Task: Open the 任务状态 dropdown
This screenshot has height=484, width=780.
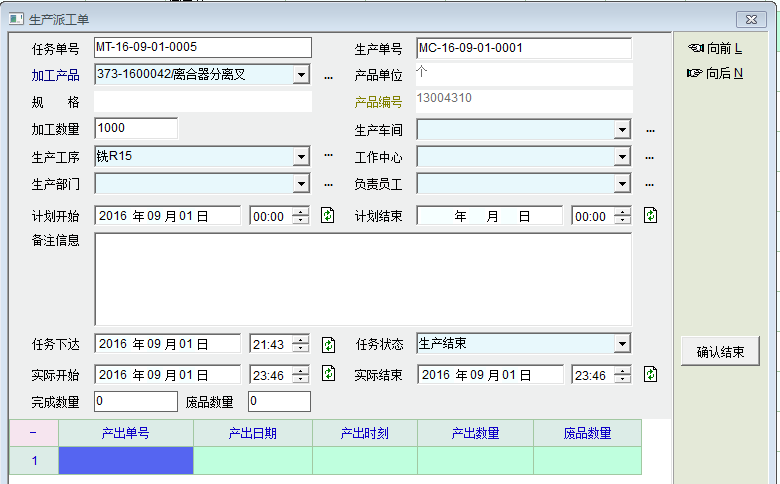Action: 622,344
